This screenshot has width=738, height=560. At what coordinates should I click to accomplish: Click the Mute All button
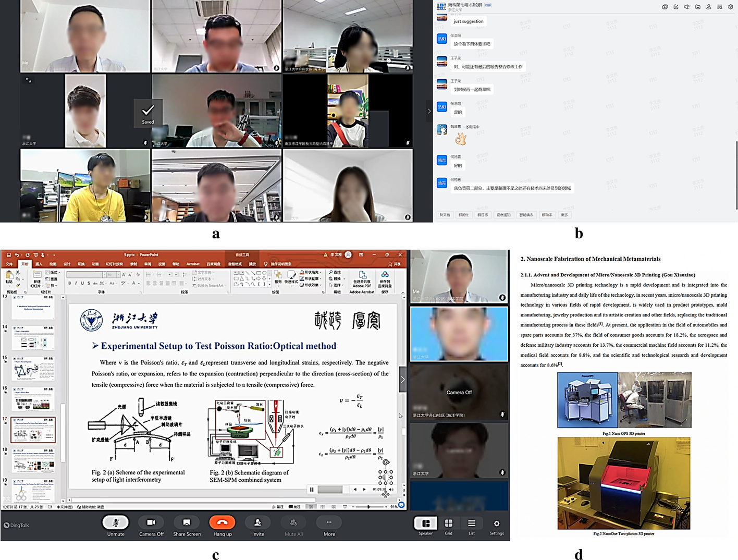click(293, 522)
